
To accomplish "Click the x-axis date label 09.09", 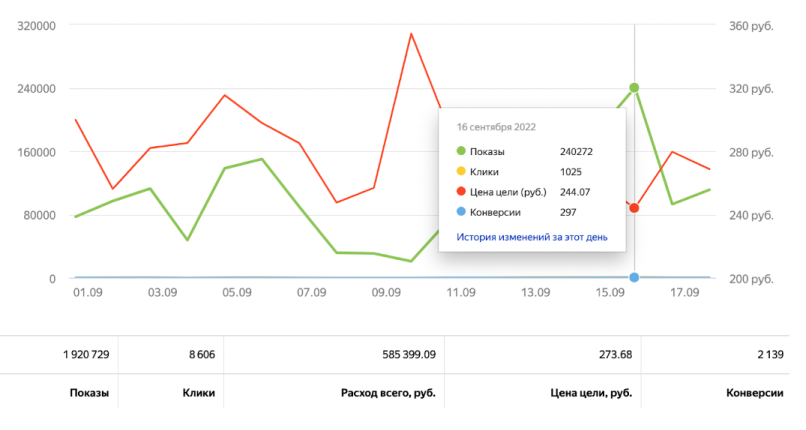I will coord(386,292).
